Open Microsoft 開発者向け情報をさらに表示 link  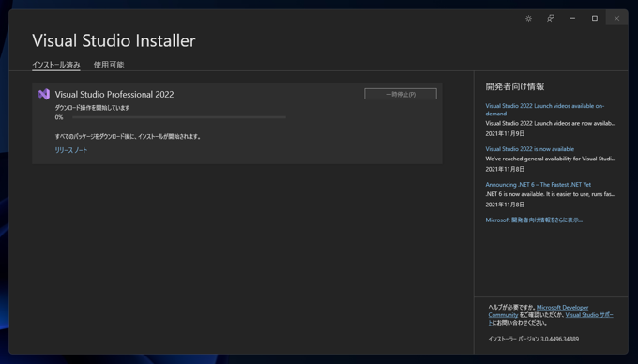coord(534,220)
